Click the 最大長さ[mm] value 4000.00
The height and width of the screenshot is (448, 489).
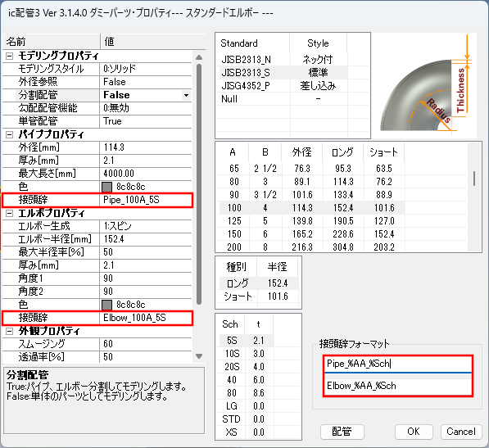click(x=146, y=174)
